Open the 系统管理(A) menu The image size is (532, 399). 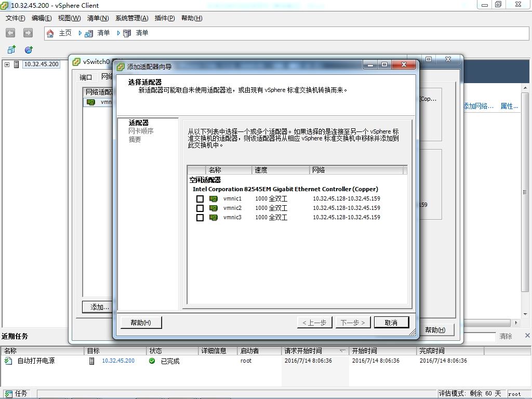(131, 18)
